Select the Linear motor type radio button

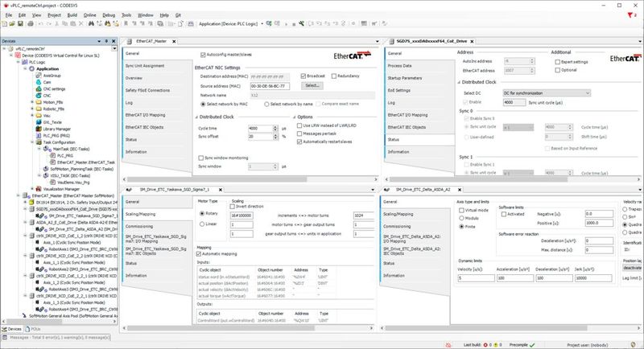[202, 224]
